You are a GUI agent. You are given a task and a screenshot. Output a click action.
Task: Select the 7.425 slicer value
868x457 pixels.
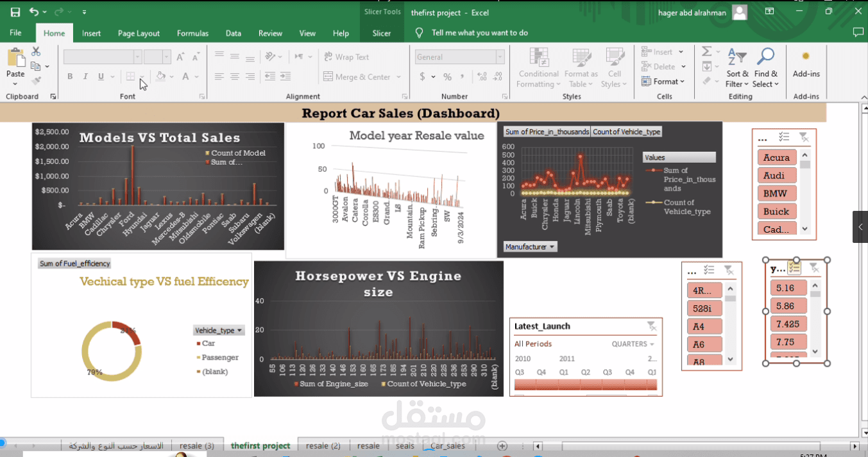[x=787, y=324]
